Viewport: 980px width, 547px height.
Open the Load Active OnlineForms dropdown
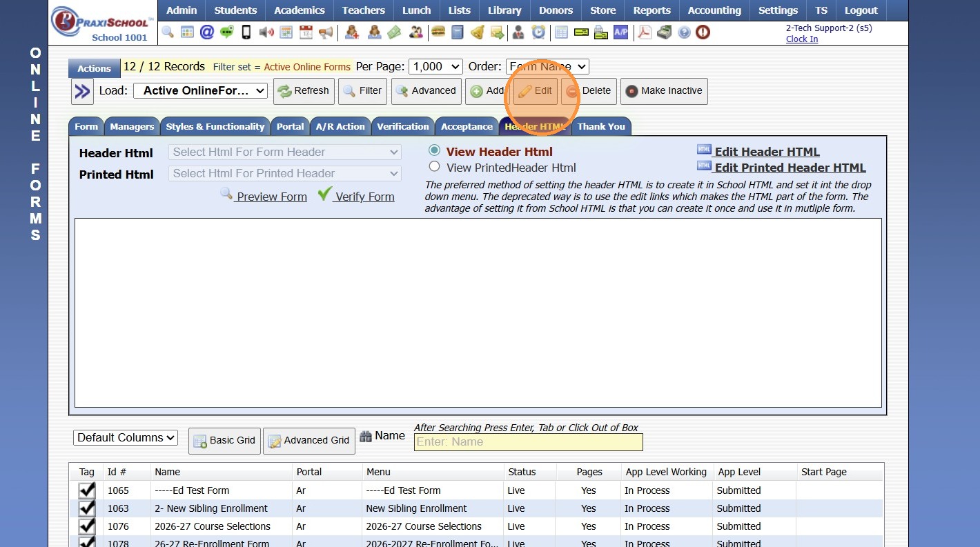point(200,90)
